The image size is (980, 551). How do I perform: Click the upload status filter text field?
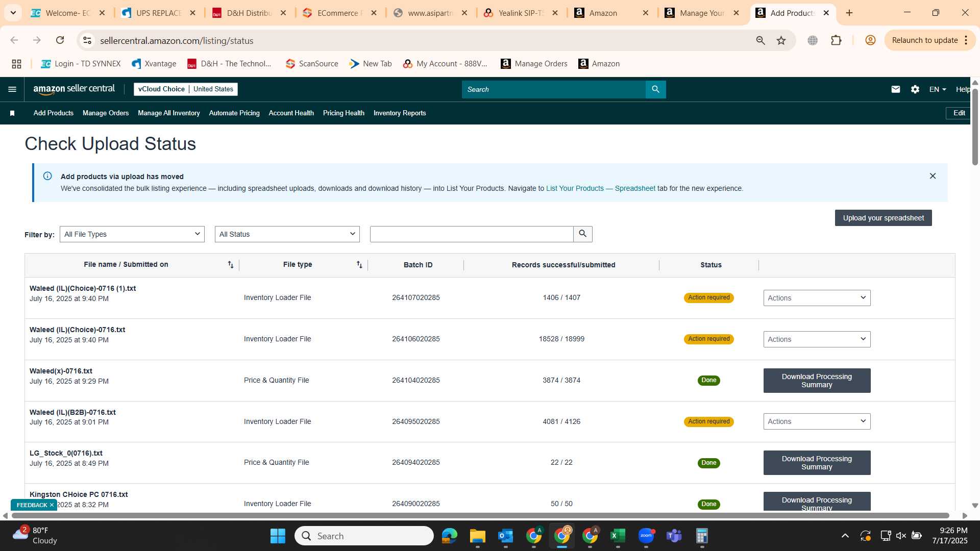point(472,234)
